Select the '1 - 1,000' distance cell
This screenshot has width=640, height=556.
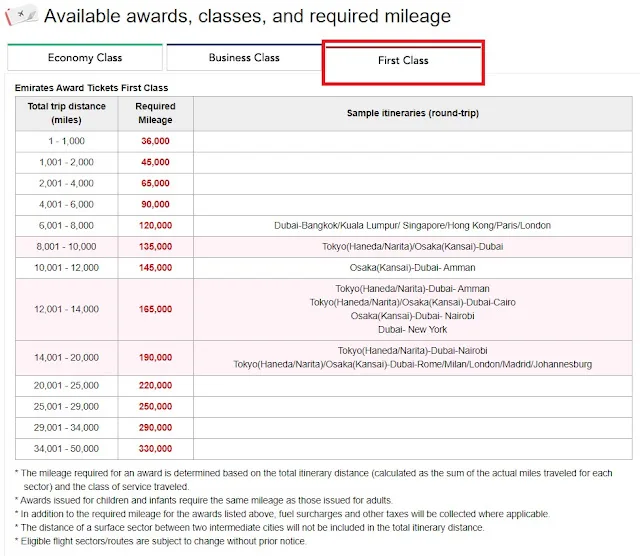[67, 141]
